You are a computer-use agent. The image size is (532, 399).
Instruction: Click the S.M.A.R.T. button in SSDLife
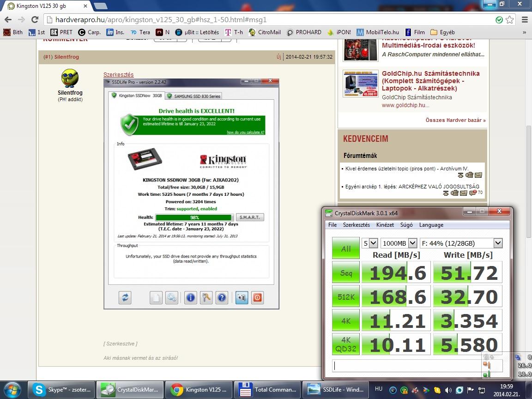[250, 217]
